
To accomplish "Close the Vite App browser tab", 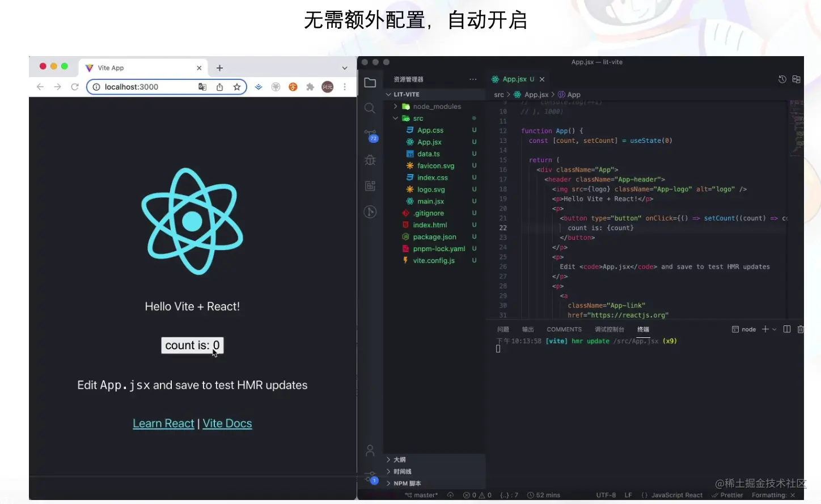I will pos(199,68).
